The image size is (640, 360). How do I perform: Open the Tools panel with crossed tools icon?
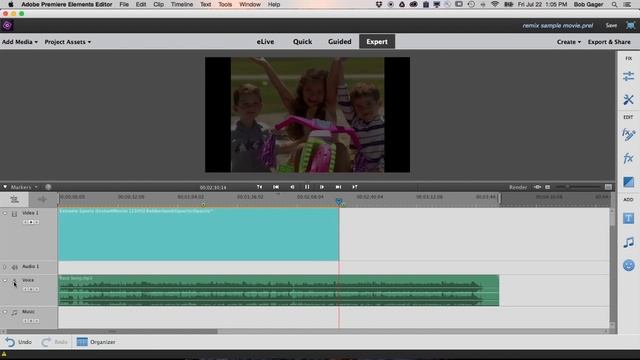click(x=629, y=100)
